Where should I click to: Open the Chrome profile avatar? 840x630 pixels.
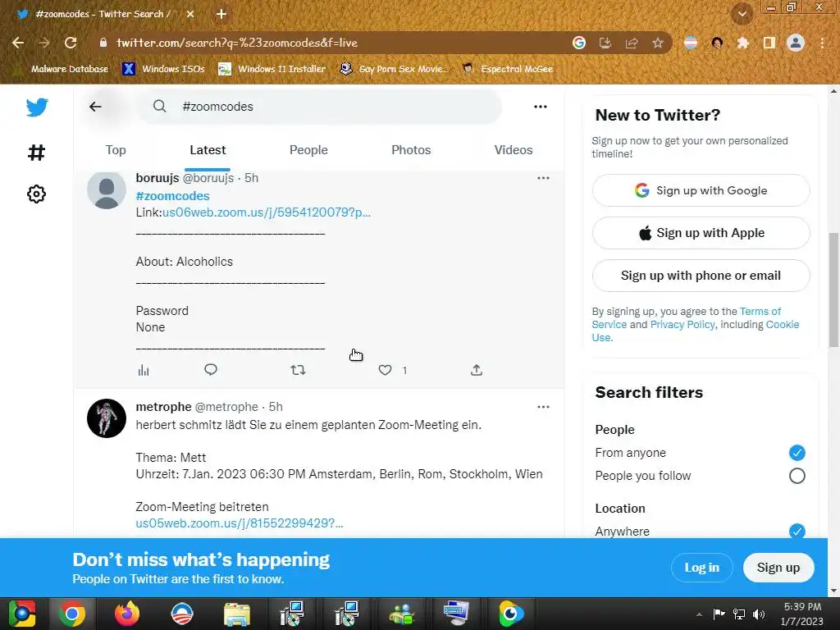tap(796, 43)
